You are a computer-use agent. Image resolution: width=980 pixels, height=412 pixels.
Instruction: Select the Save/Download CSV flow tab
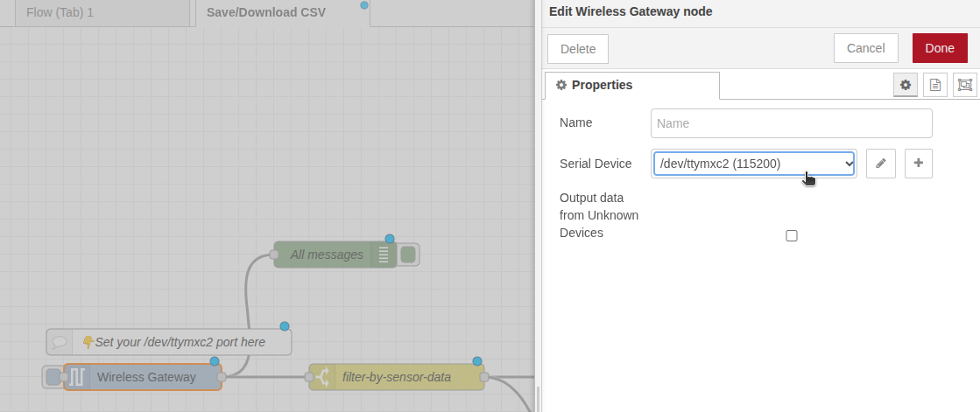265,12
